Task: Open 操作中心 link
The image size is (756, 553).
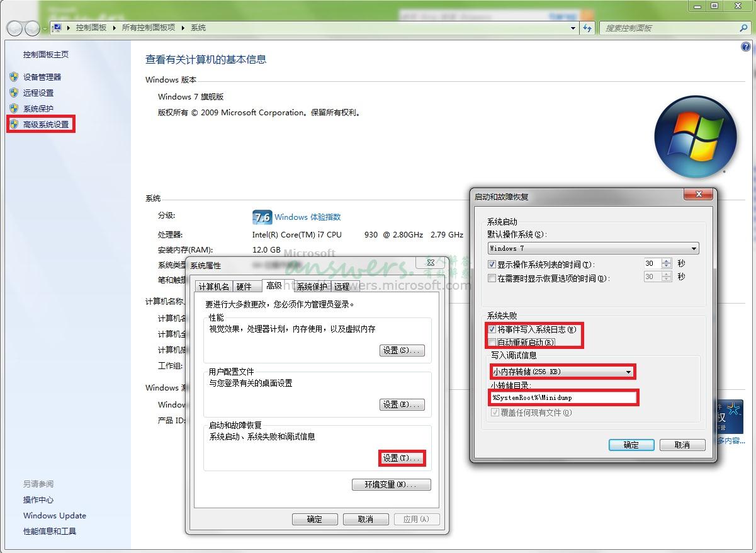Action: (x=38, y=499)
